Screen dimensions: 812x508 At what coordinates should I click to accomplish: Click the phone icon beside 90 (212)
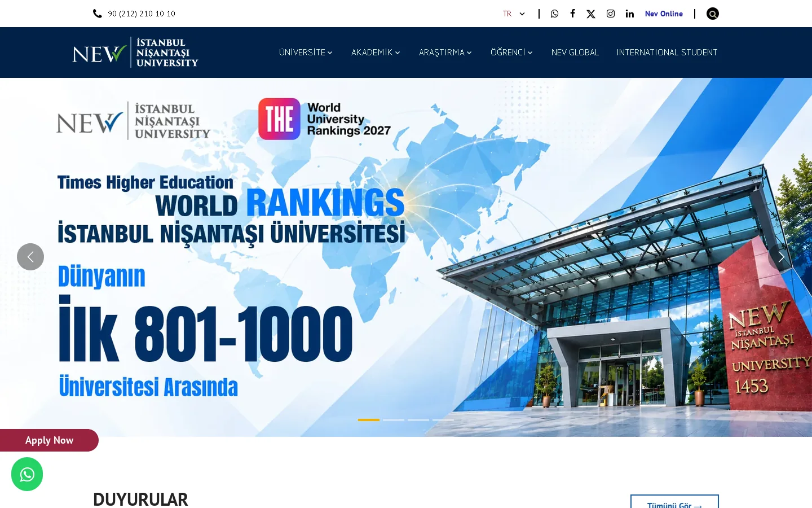(98, 14)
